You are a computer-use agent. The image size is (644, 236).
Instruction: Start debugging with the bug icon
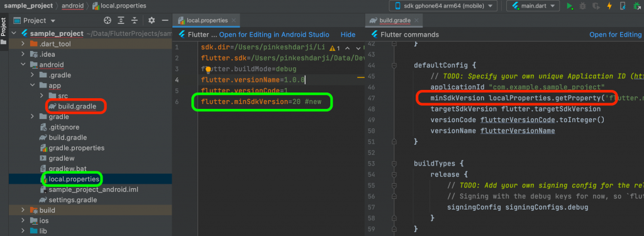583,6
